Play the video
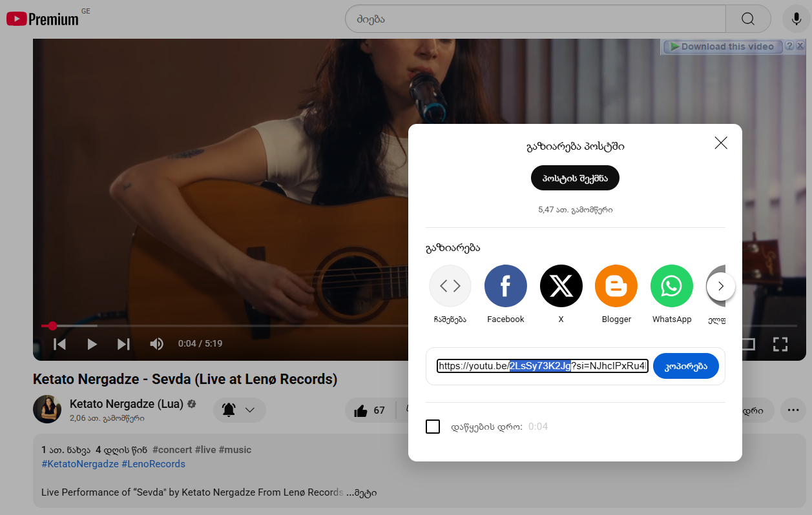The width and height of the screenshot is (812, 515). pyautogui.click(x=92, y=344)
